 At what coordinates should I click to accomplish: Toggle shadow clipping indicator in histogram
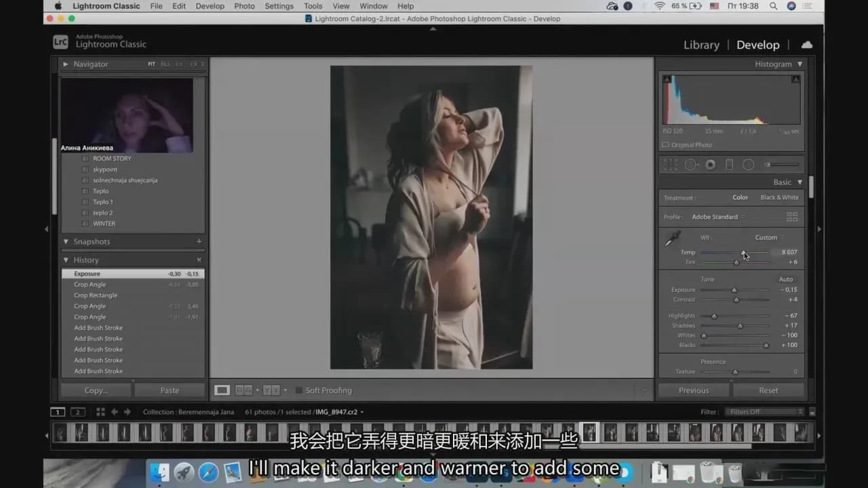(667, 79)
